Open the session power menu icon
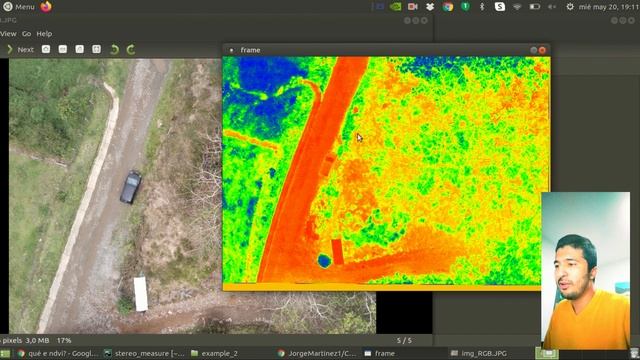Image resolution: width=640 pixels, height=360 pixels. pyautogui.click(x=570, y=7)
